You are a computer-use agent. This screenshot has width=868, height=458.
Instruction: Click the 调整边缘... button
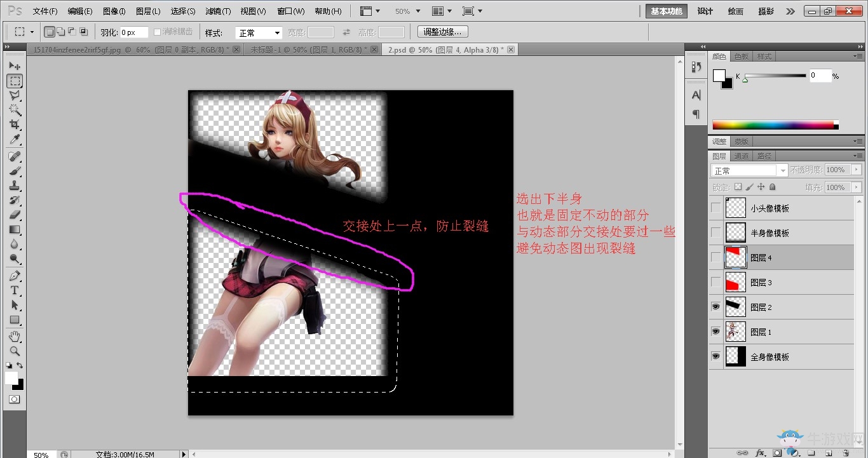[x=442, y=32]
